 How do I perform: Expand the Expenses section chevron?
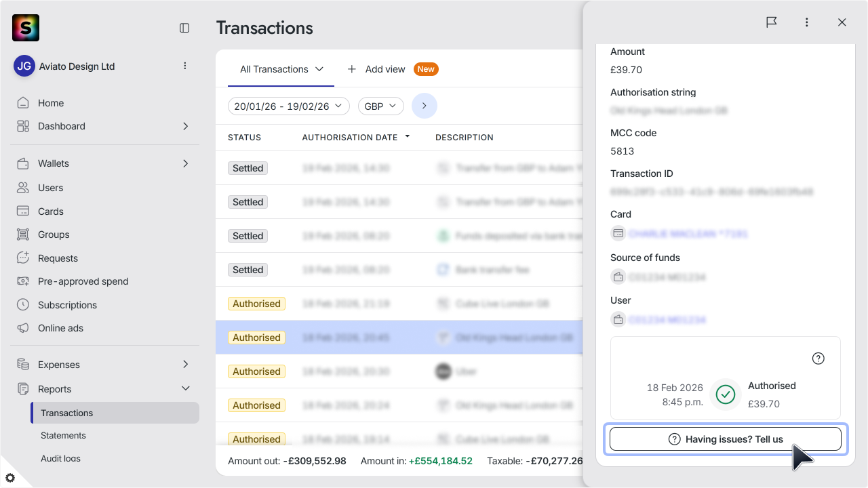coord(185,365)
